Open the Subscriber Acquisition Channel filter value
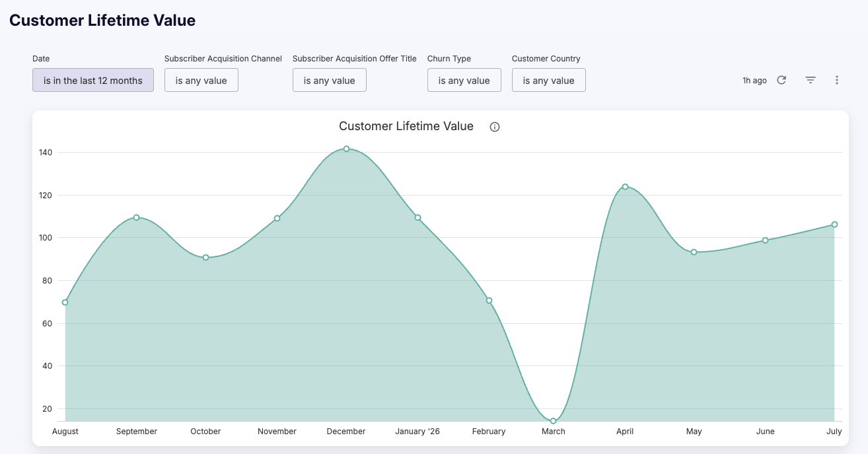Image resolution: width=868 pixels, height=454 pixels. [201, 80]
